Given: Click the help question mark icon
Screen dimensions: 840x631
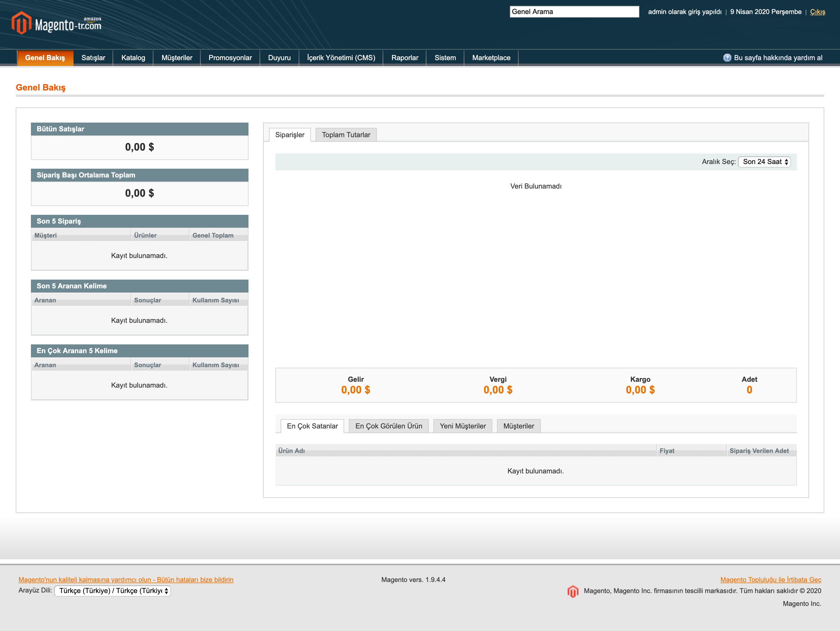Looking at the screenshot, I should (727, 58).
